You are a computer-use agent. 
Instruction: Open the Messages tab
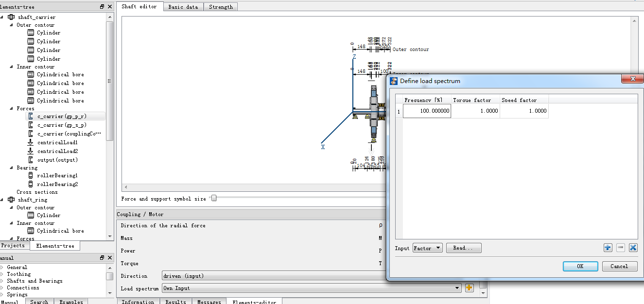coord(209,302)
